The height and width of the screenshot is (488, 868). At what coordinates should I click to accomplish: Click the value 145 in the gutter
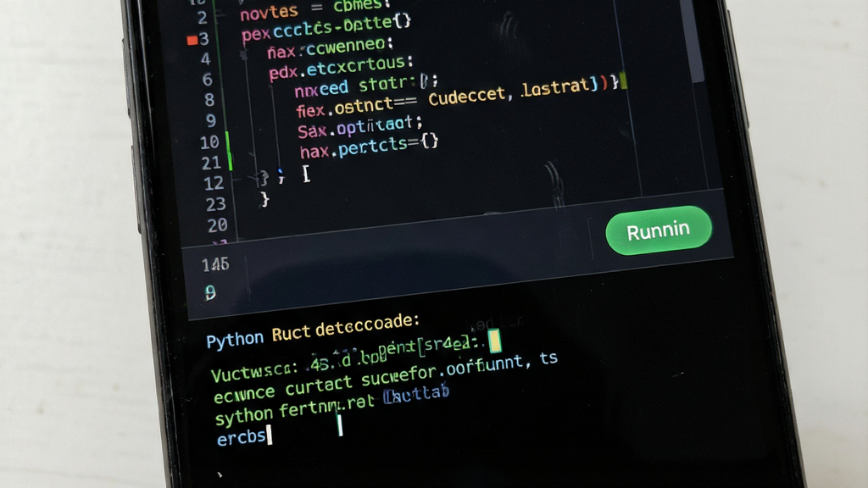[215, 264]
